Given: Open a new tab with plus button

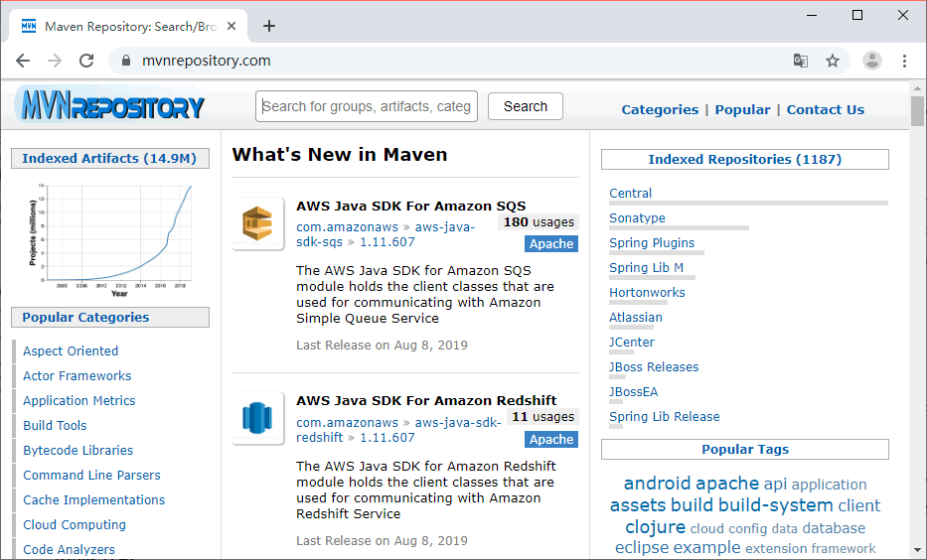Looking at the screenshot, I should click(x=269, y=26).
